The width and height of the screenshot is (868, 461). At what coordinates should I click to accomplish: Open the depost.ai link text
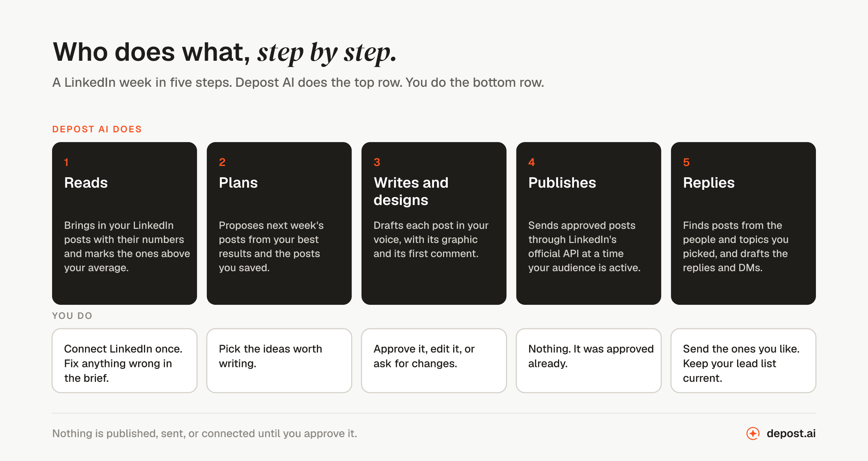coord(791,433)
